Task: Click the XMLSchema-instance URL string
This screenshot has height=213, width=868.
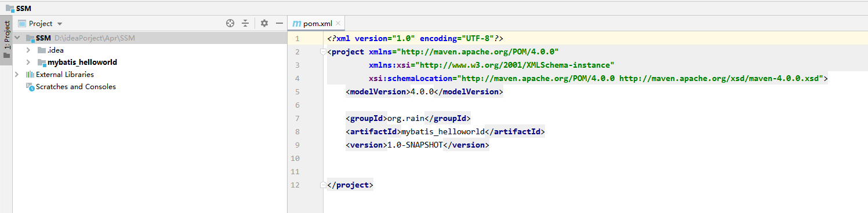Action: 515,65
